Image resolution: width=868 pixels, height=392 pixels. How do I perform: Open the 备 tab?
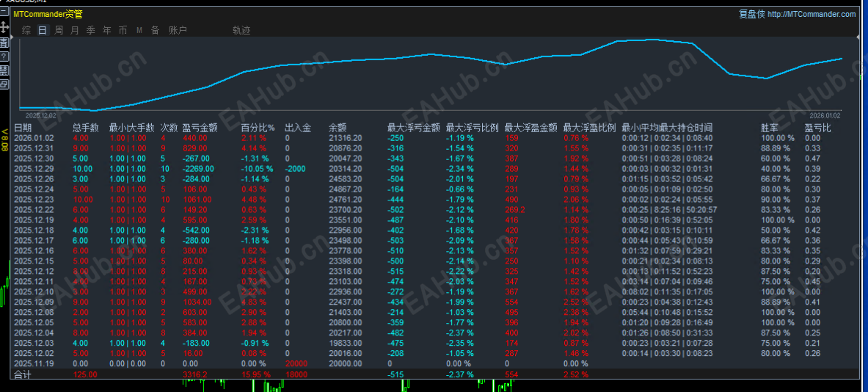pos(155,30)
